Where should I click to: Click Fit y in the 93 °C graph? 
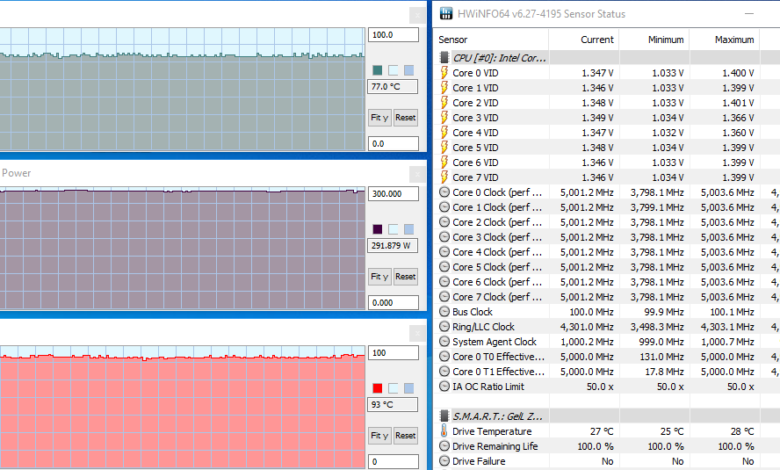tap(380, 436)
